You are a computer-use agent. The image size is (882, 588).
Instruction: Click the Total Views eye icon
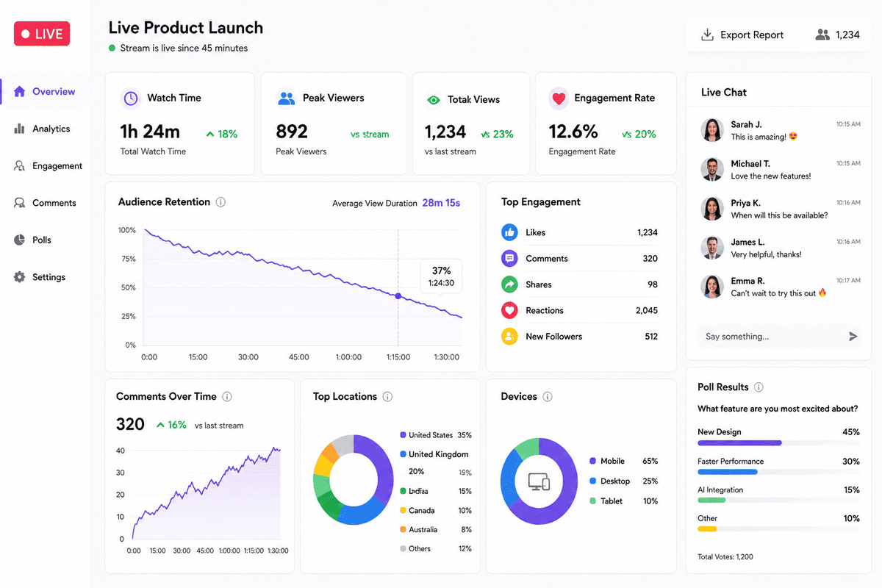pos(434,99)
